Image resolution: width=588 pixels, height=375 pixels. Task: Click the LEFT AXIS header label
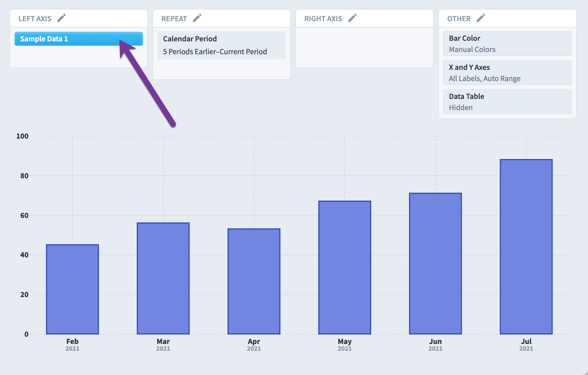click(35, 19)
